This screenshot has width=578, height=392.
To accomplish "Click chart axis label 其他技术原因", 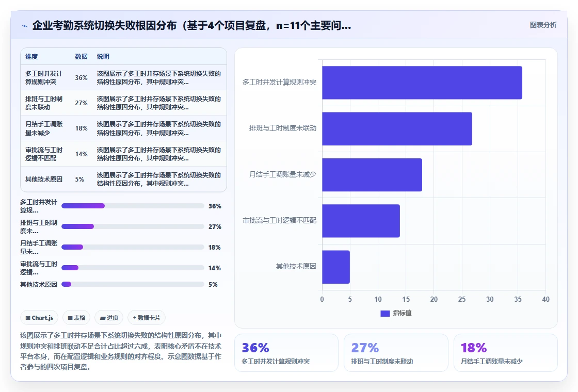I will coord(296,266).
